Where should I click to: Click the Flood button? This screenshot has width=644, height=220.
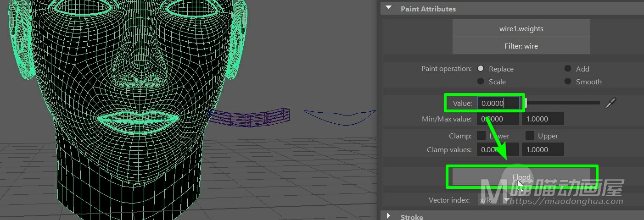point(521,177)
